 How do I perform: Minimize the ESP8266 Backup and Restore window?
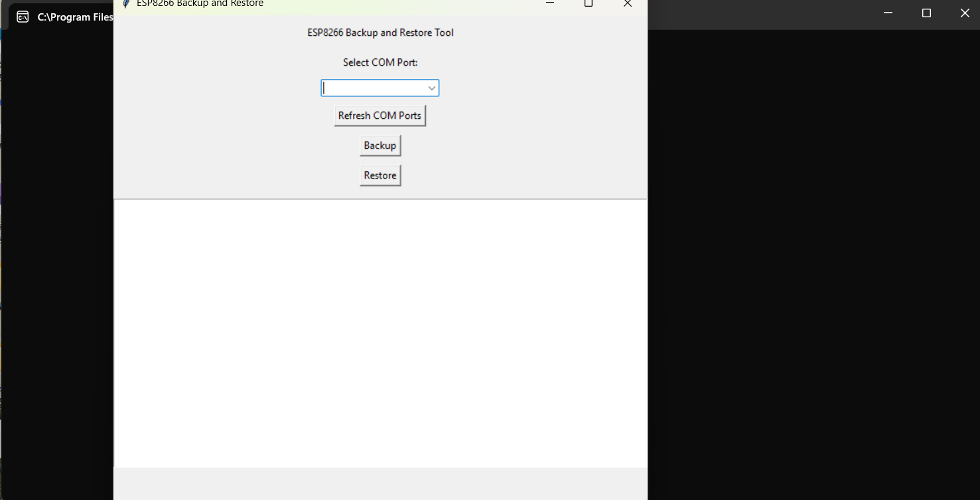pyautogui.click(x=549, y=4)
